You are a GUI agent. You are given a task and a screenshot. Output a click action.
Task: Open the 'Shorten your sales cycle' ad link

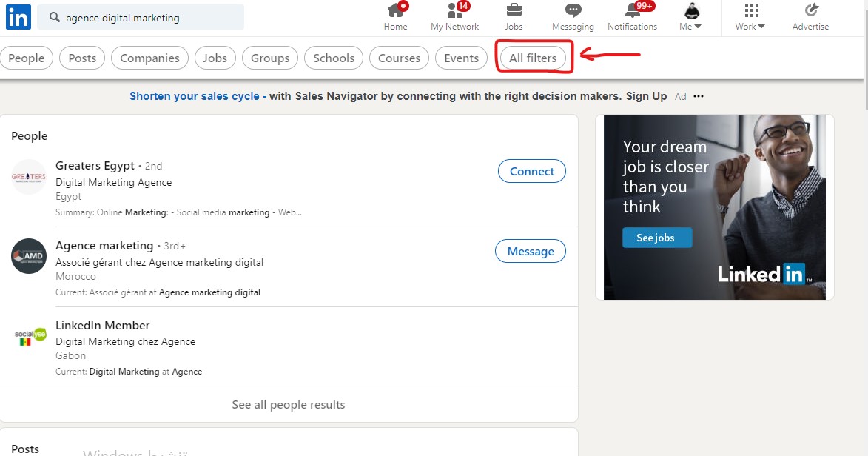(x=198, y=96)
